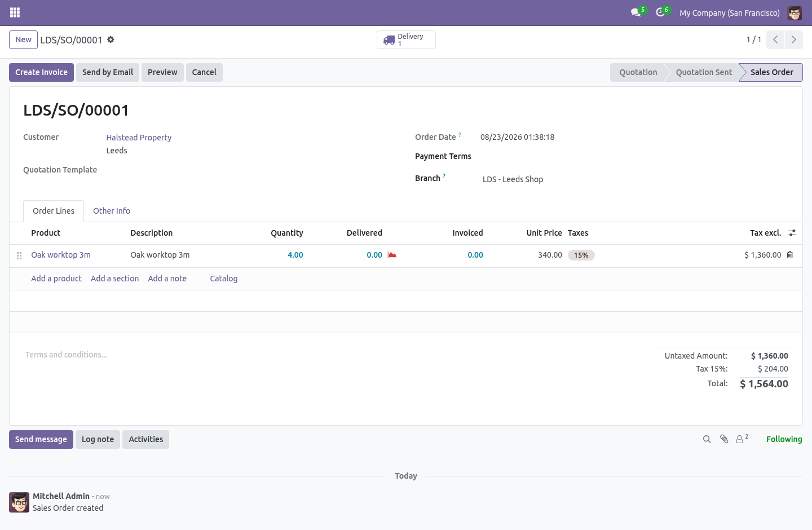The image size is (812, 530).
Task: Grab the order line drag handle
Action: [x=19, y=255]
